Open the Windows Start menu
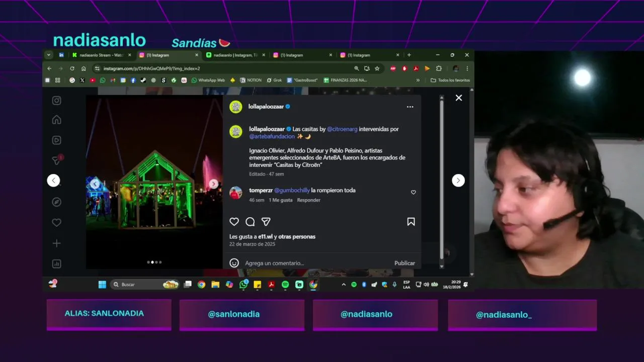The height and width of the screenshot is (362, 644). point(102,285)
